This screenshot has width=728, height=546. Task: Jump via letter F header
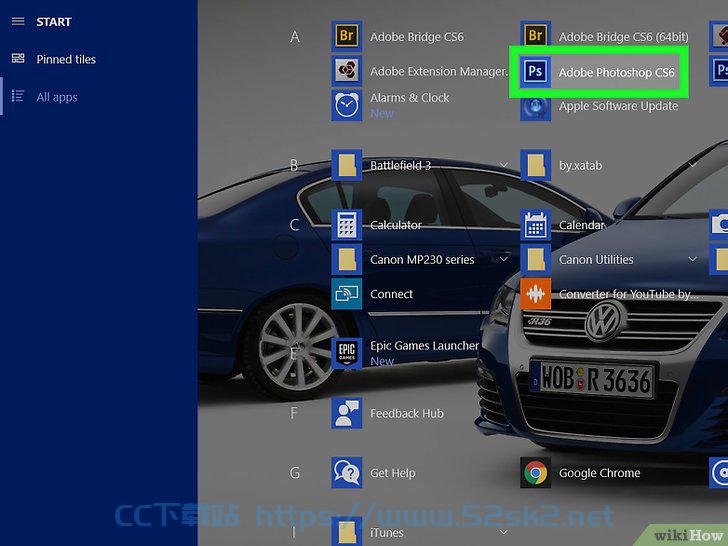293,413
